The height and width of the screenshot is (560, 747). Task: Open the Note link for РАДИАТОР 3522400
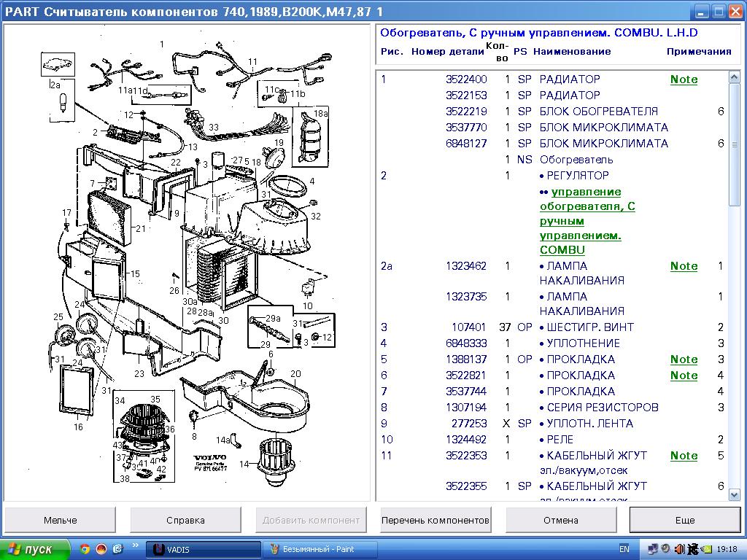[684, 79]
